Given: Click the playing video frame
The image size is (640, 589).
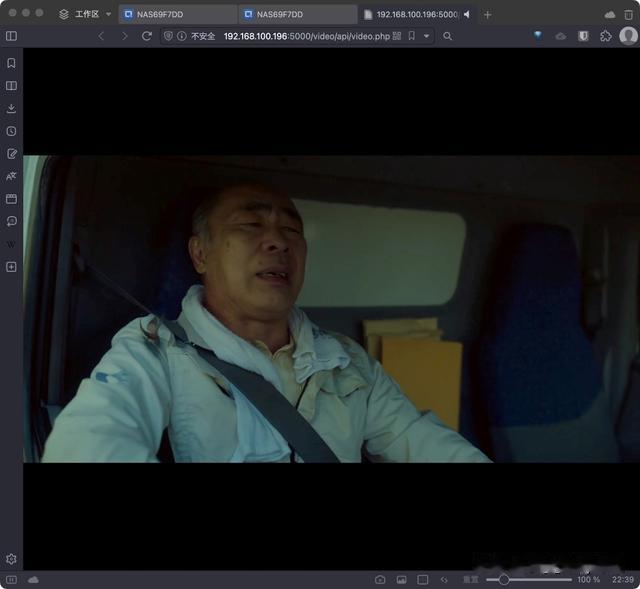Looking at the screenshot, I should [331, 309].
